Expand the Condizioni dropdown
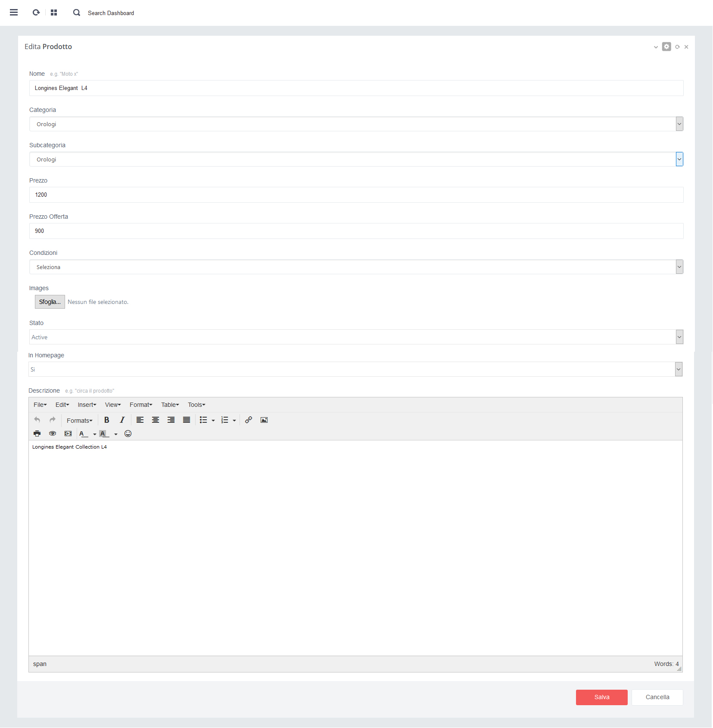The width and height of the screenshot is (713, 728). pyautogui.click(x=356, y=267)
